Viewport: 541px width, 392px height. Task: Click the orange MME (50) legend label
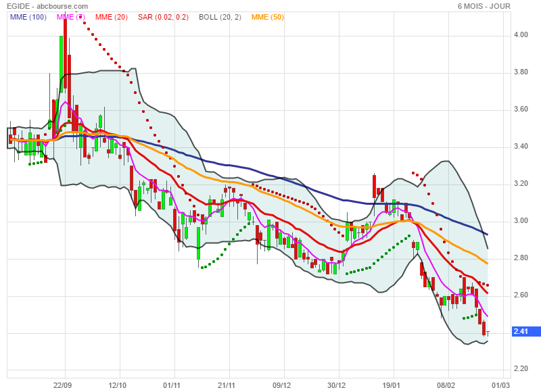coord(267,17)
